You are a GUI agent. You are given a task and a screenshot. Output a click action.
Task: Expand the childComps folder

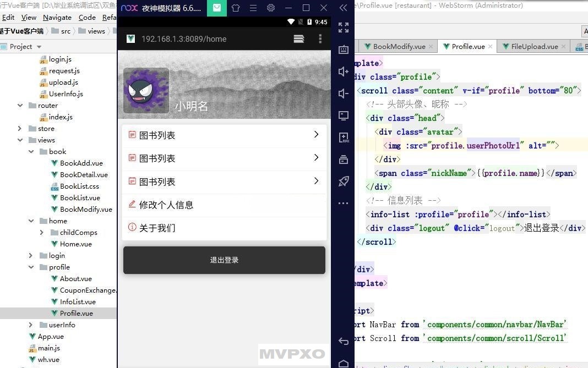pyautogui.click(x=42, y=232)
